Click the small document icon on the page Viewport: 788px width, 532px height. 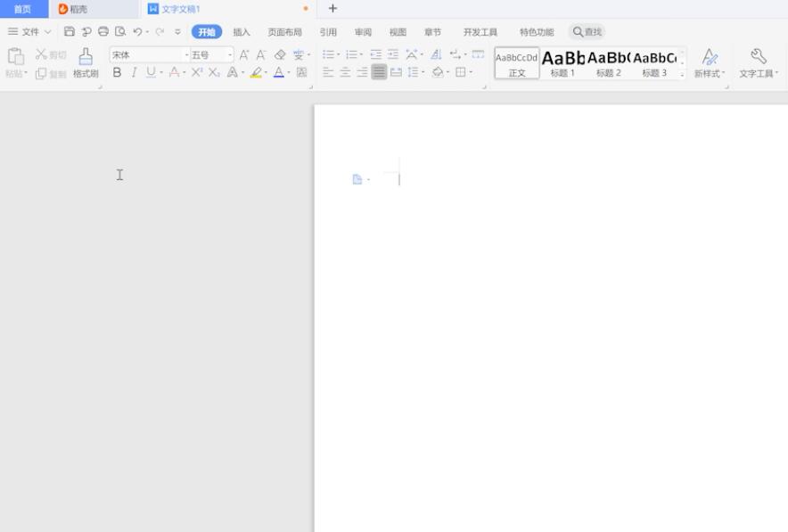coord(357,179)
